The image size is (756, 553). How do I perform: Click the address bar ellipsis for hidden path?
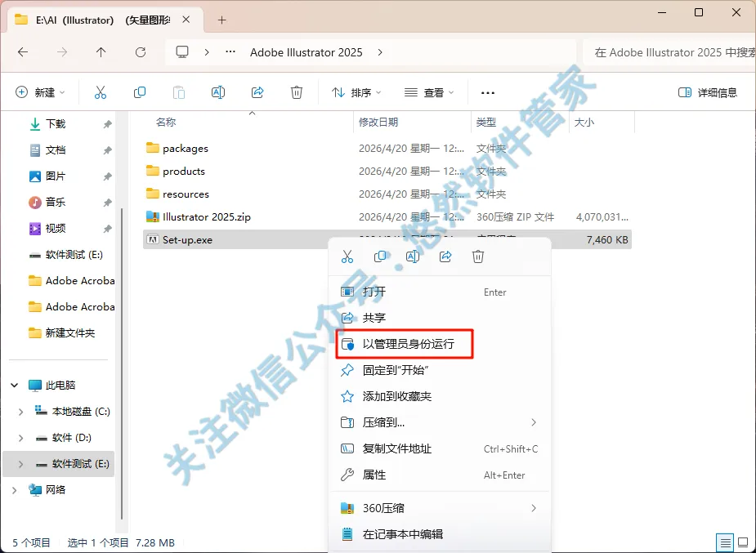(230, 52)
